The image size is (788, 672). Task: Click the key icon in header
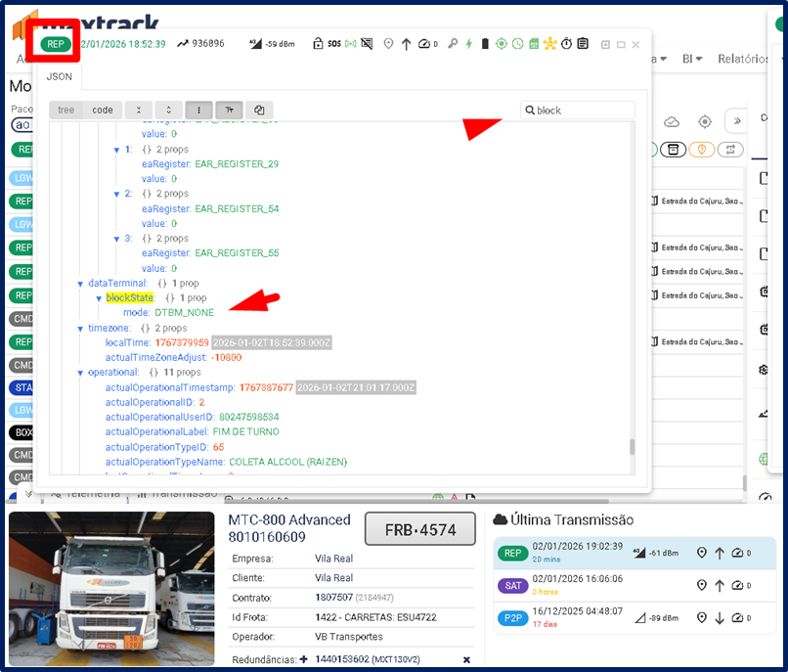[453, 44]
